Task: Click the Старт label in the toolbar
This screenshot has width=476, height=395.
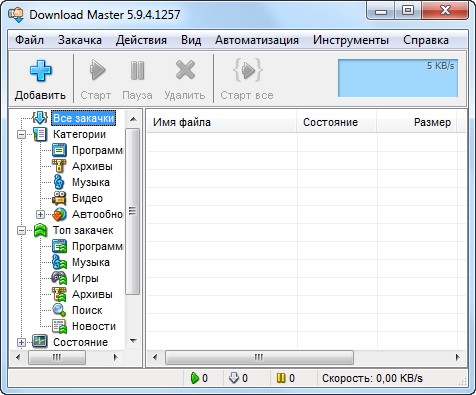Action: [x=96, y=95]
